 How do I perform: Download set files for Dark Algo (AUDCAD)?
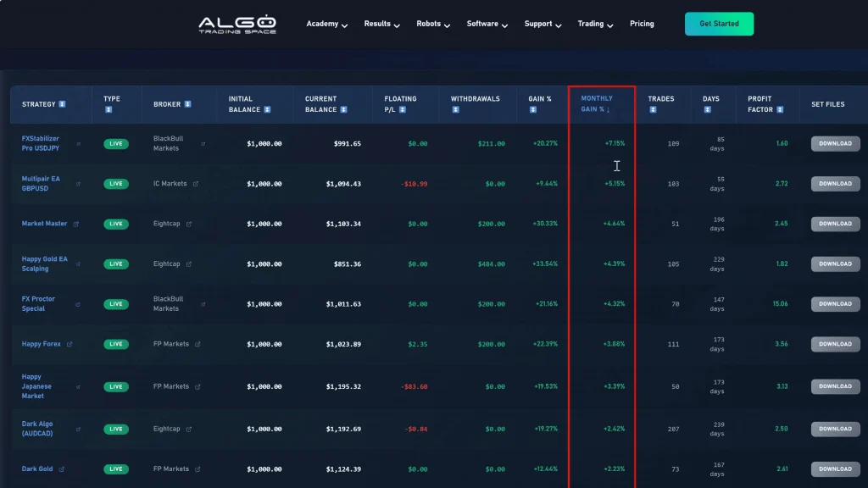pos(835,429)
